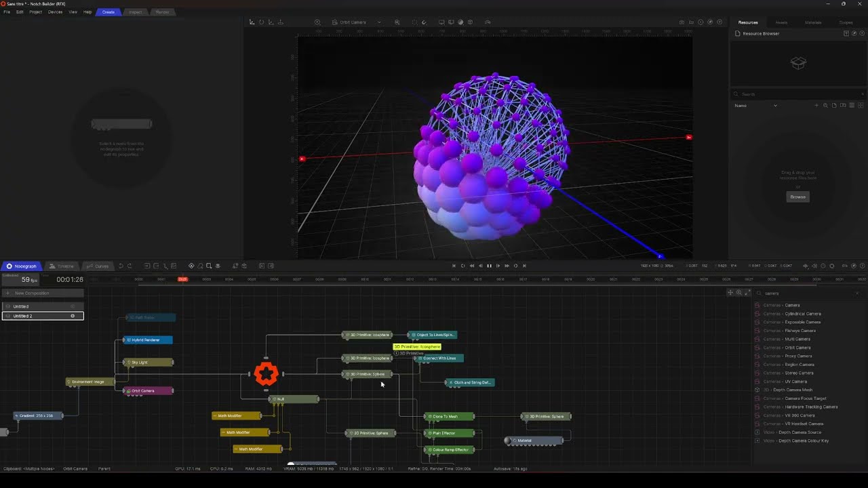Switch to the Create workspace tab
This screenshot has width=868, height=488.
(108, 12)
